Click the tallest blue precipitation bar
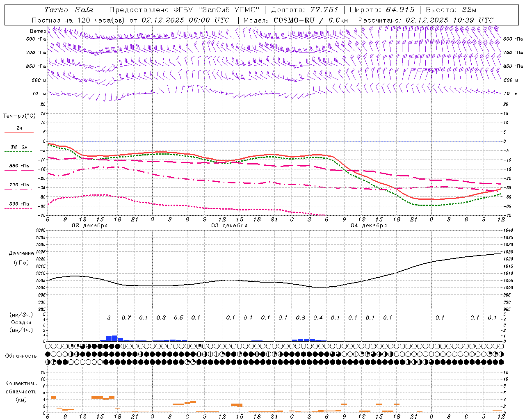Image resolution: width=525 pixels, height=420 pixels. (114, 338)
